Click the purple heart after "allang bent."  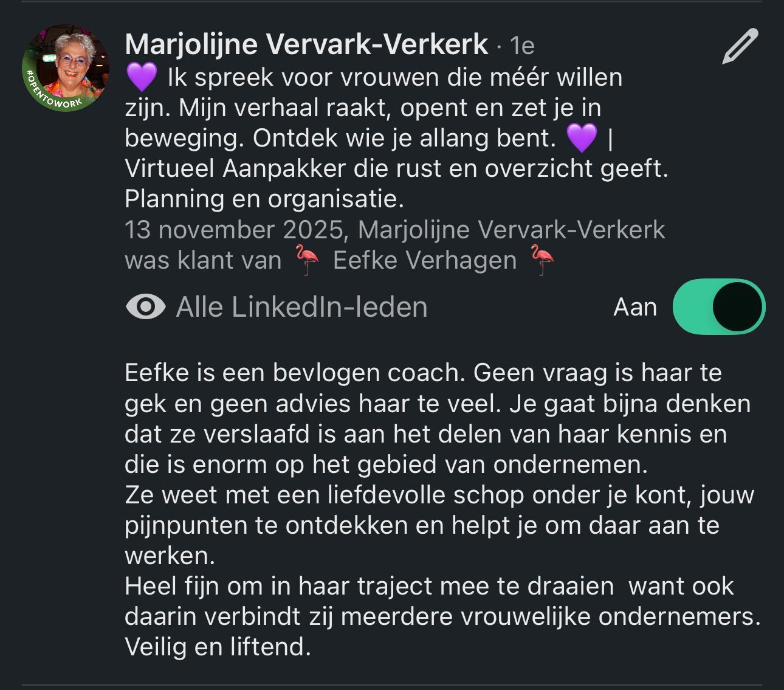click(x=582, y=139)
